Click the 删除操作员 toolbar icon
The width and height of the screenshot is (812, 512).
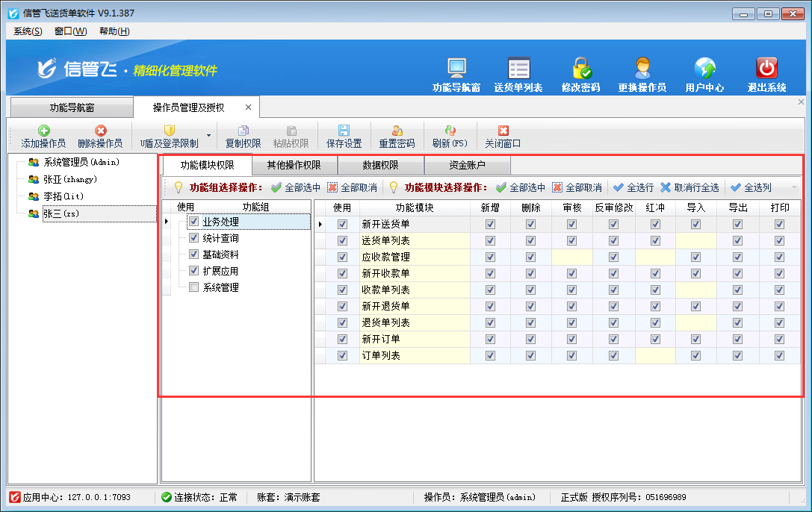[x=100, y=131]
